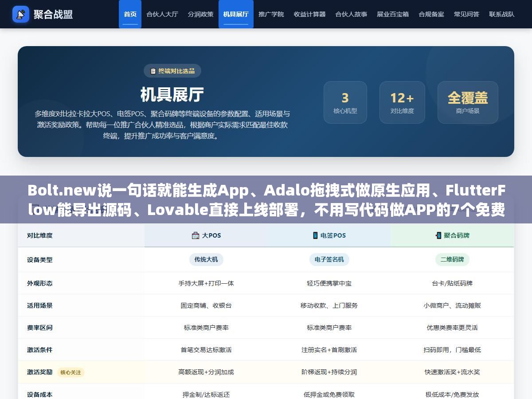Click 扫码即用，门槛最低 cell

452,350
